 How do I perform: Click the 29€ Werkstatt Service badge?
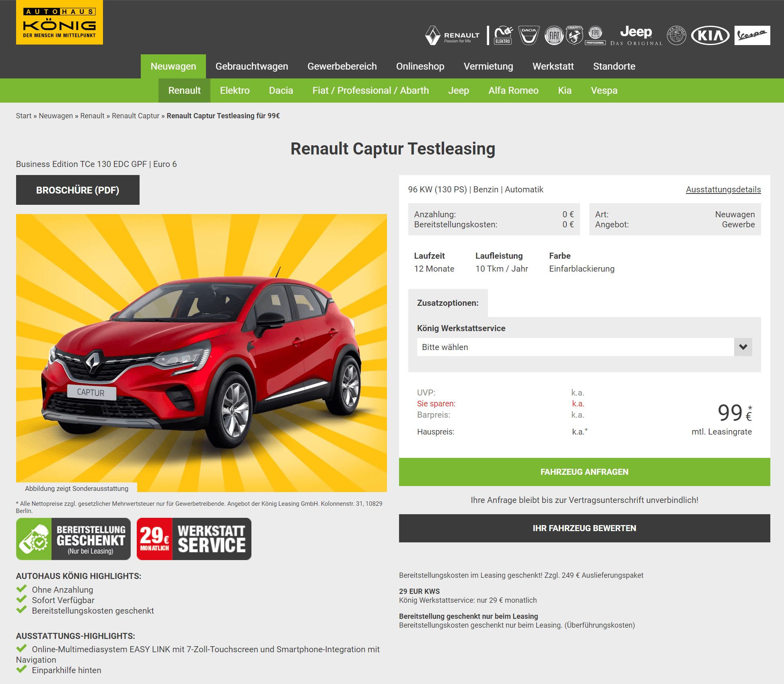click(194, 539)
